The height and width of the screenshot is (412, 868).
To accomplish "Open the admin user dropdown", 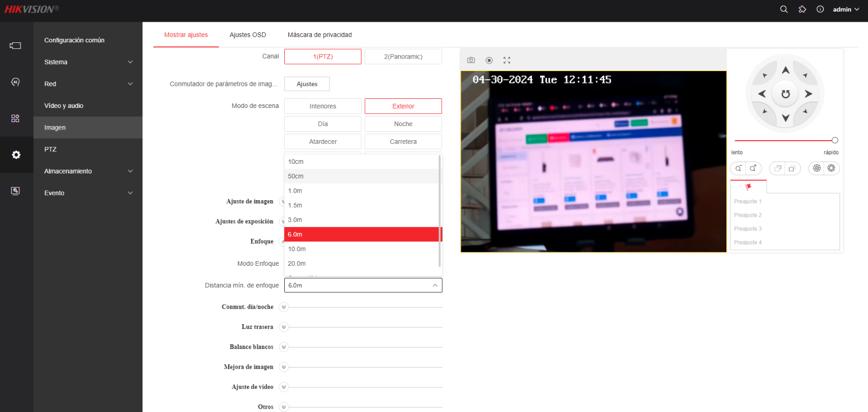I will 846,9.
